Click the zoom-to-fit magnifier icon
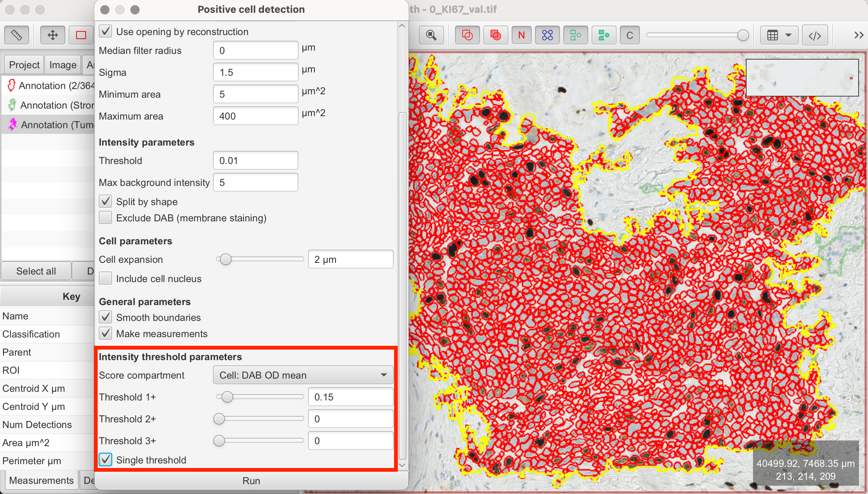868x494 pixels. pos(431,35)
